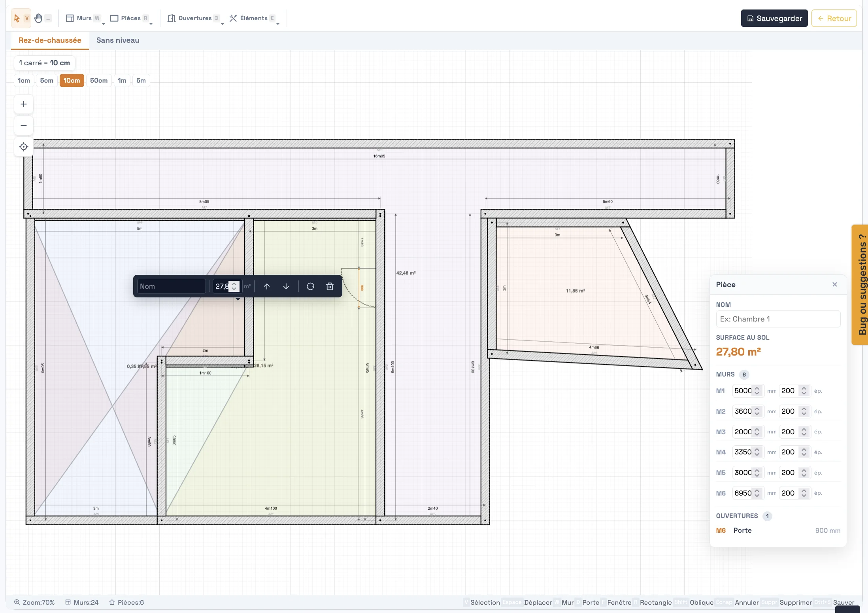This screenshot has height=613, width=868.
Task: Click the 1 carré = 10 cm label
Action: pos(45,63)
